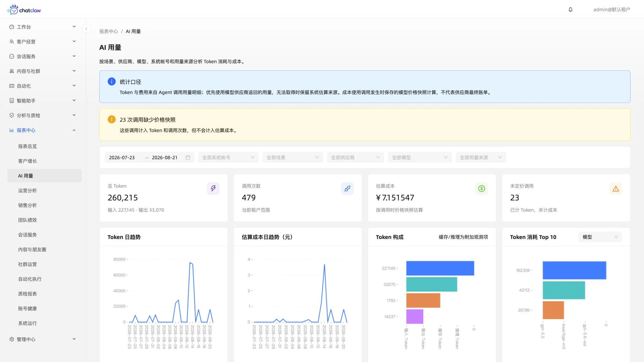Image resolution: width=644 pixels, height=362 pixels.
Task: Open the 客户增长 report page
Action: 45,161
